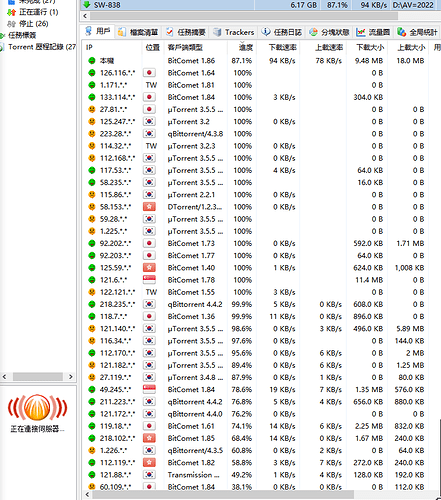The height and width of the screenshot is (500, 441).
Task: Open the 流量圖 traffic chart tab
Action: click(373, 32)
